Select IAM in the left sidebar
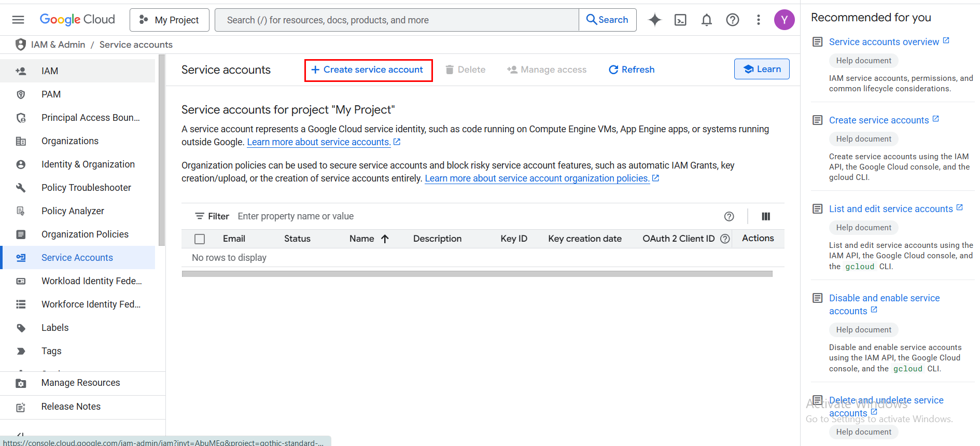980x446 pixels. click(x=50, y=71)
